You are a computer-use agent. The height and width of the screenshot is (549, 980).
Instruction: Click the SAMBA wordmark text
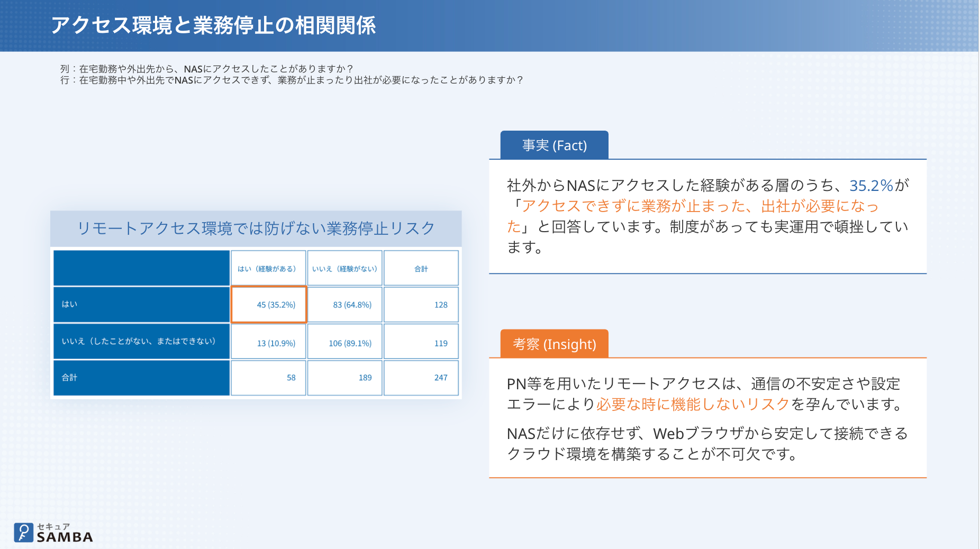[65, 537]
